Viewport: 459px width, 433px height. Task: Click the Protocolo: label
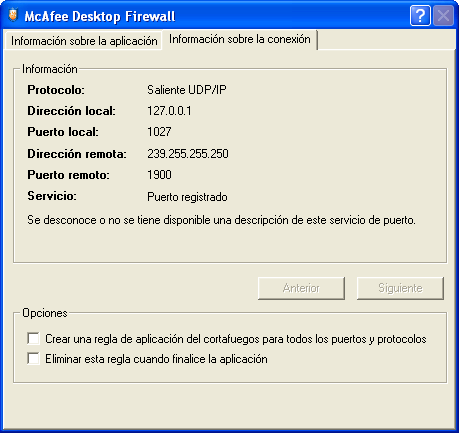(56, 90)
